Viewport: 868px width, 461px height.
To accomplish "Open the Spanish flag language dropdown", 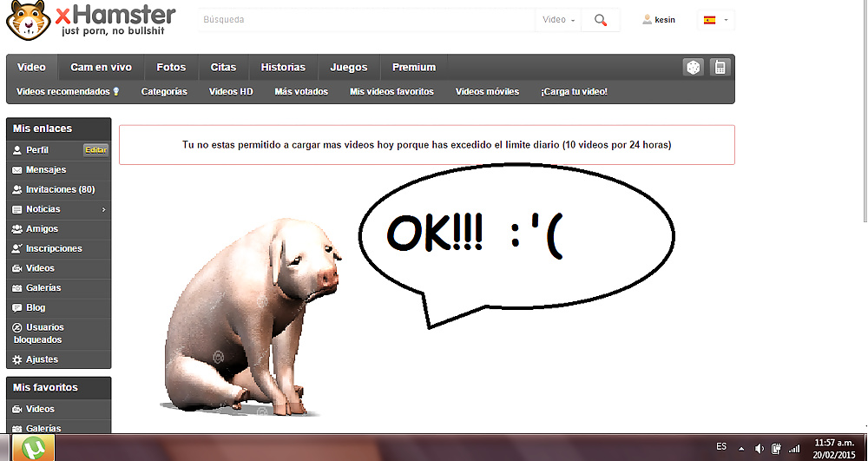I will tap(715, 20).
